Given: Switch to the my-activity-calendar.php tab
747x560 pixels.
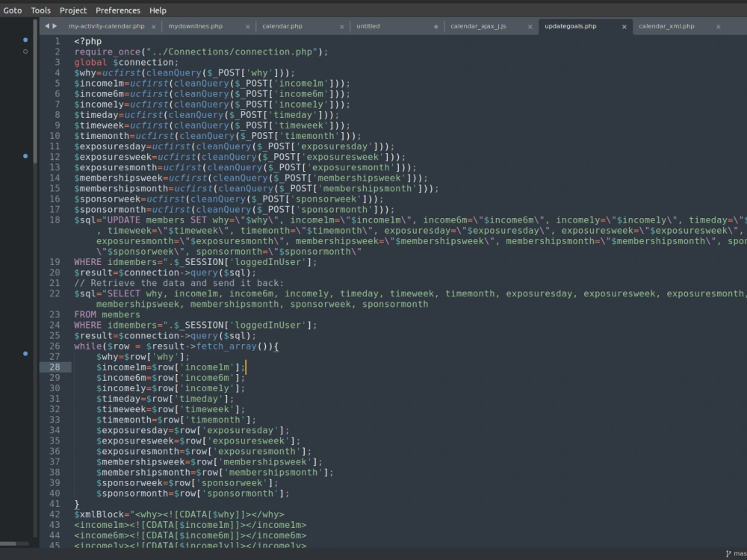Looking at the screenshot, I should tap(106, 26).
